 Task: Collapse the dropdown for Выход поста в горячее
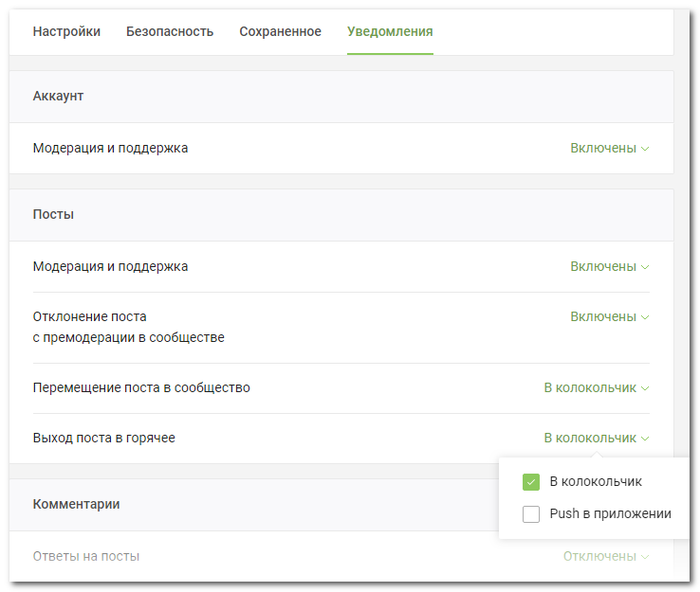tap(596, 438)
